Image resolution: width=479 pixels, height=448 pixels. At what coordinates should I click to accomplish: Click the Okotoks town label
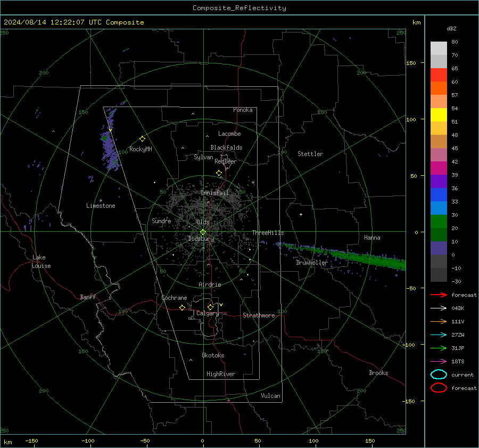pos(213,355)
